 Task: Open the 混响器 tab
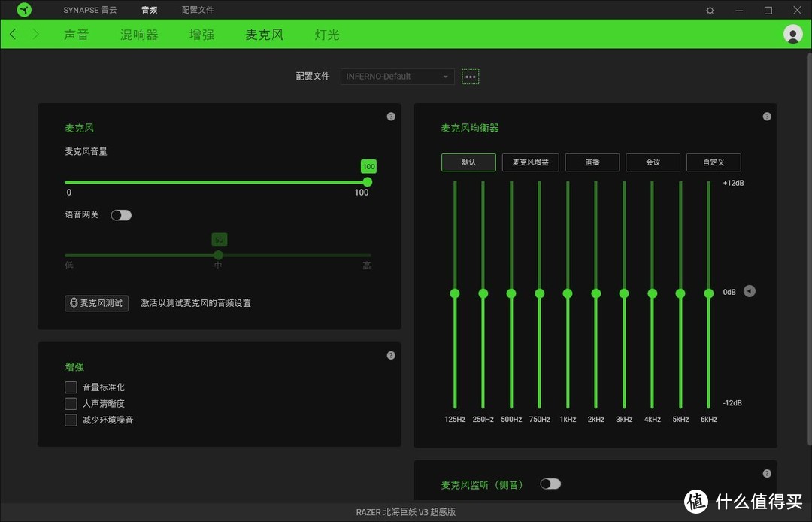[x=139, y=34]
